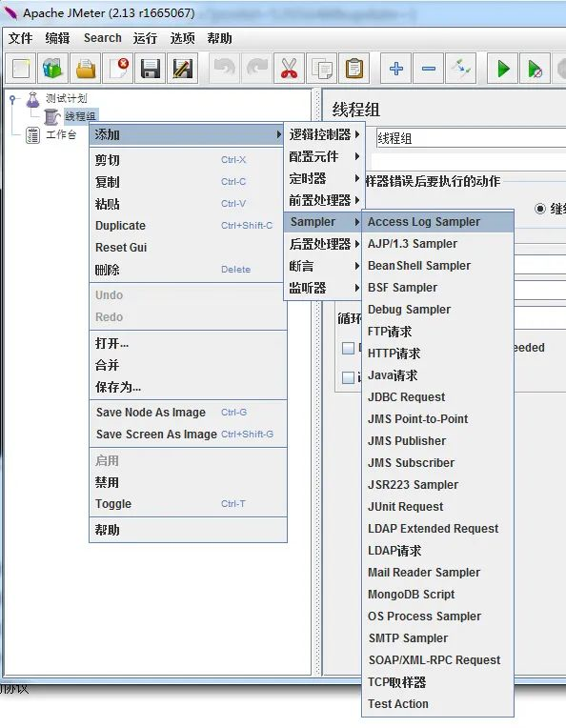Viewport: 566px width, 728px height.
Task: Choose 打开... from context menu
Action: click(x=188, y=343)
